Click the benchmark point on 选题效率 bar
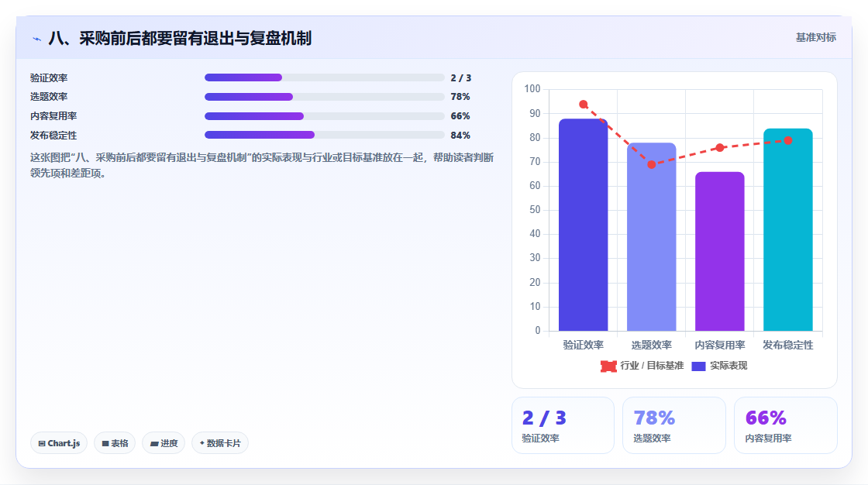 click(x=652, y=164)
